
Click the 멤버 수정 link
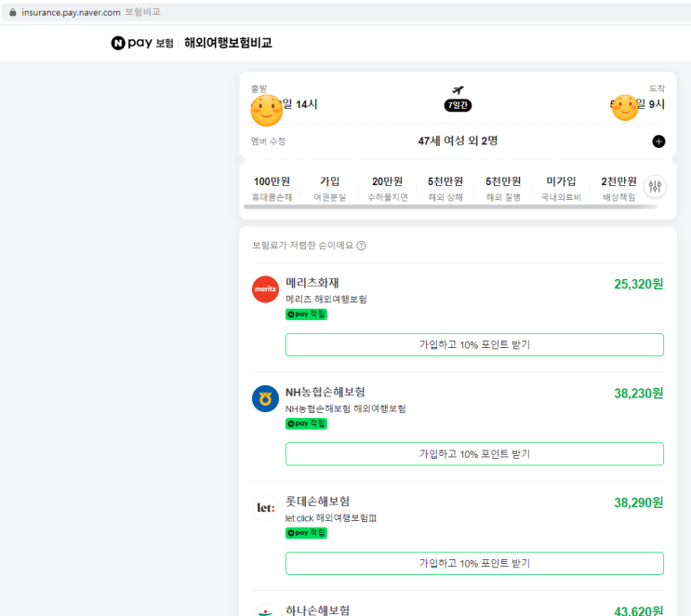[268, 141]
